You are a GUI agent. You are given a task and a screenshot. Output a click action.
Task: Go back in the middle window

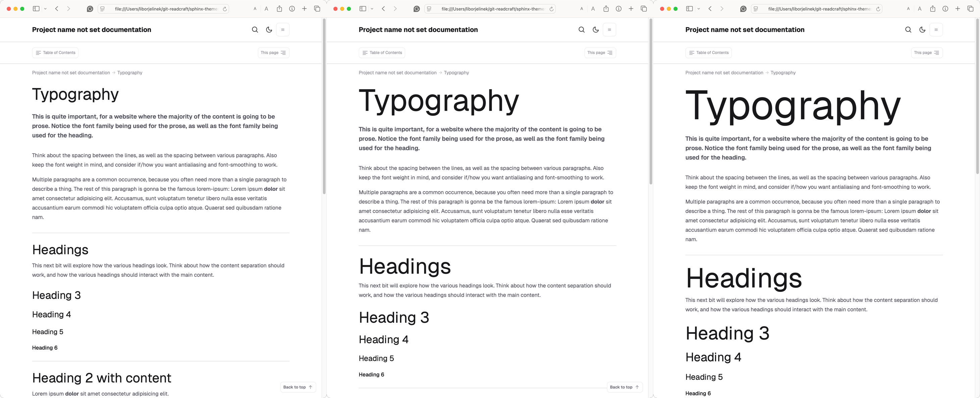coord(383,9)
